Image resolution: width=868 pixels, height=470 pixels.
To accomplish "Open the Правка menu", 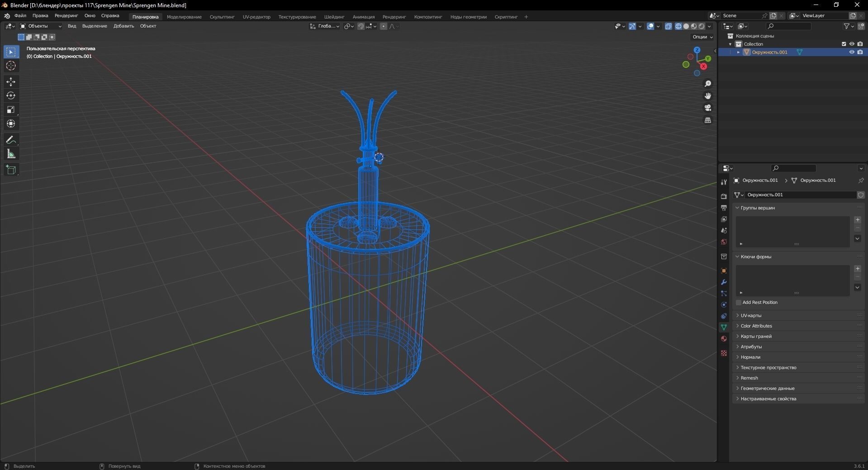I will [40, 16].
